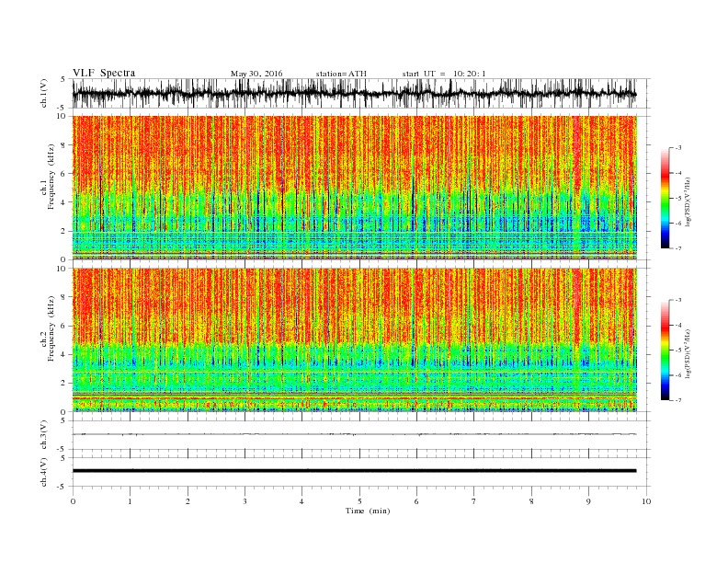Image resolution: width=728 pixels, height=563 pixels.
Task: Click time tick label "1" on the bottom axis
Action: (x=130, y=501)
